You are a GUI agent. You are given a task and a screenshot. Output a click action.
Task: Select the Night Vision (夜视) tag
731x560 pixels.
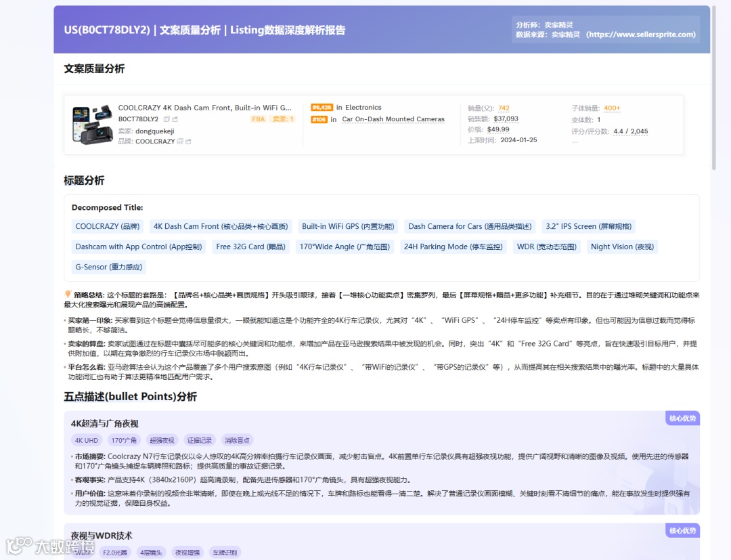622,246
